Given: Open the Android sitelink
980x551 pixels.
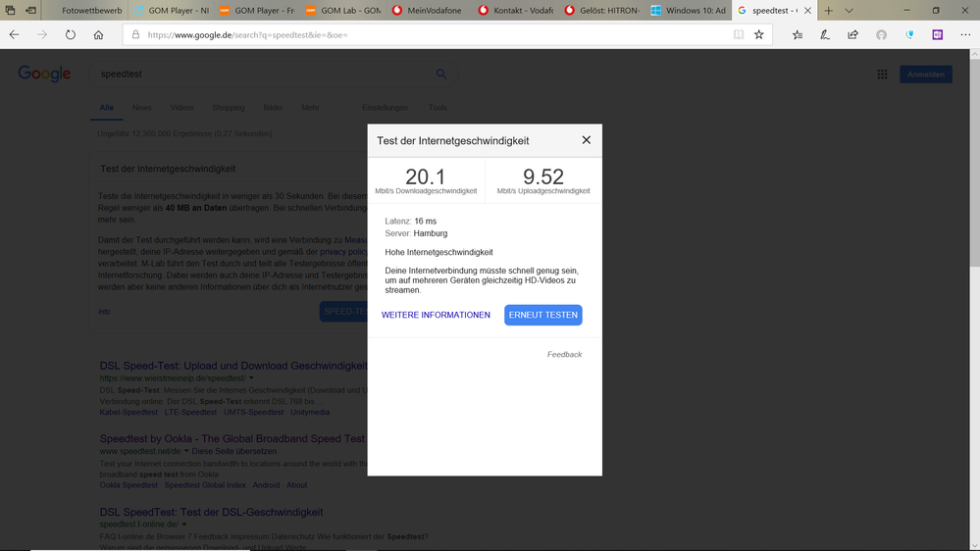Looking at the screenshot, I should click(266, 484).
